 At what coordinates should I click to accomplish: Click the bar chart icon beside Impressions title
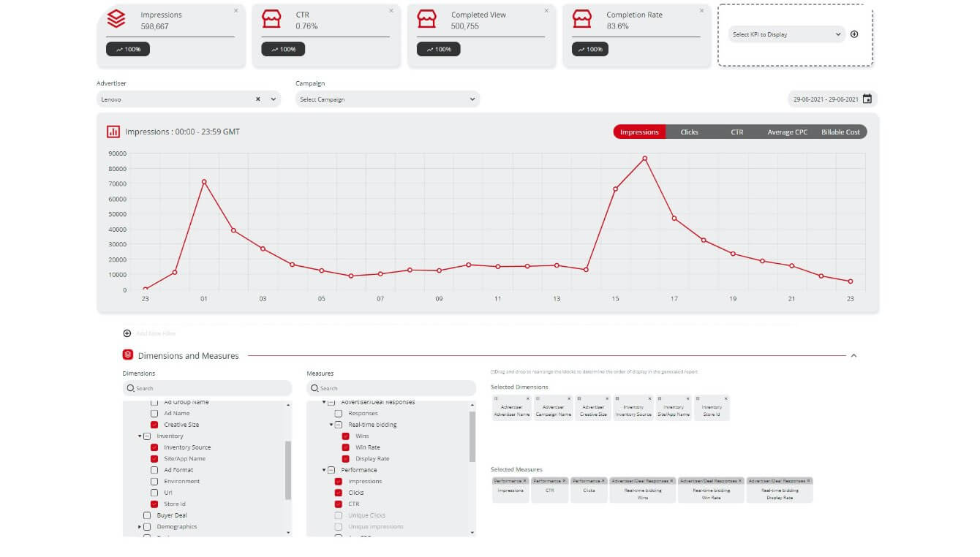click(x=113, y=132)
